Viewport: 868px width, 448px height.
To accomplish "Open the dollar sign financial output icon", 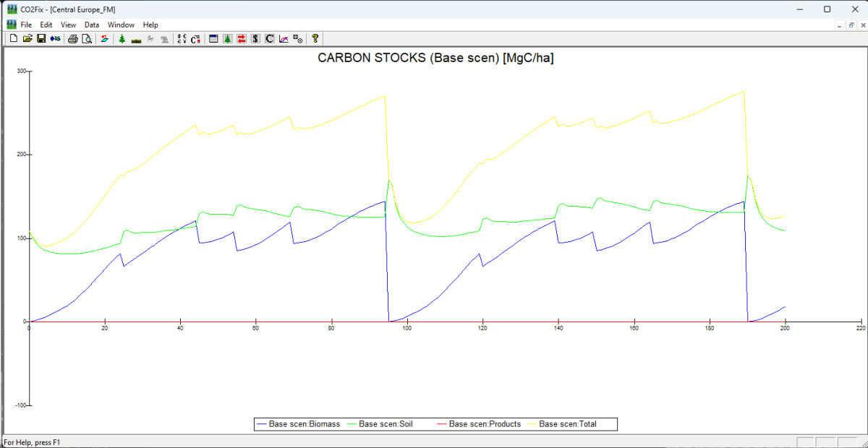I will click(255, 38).
